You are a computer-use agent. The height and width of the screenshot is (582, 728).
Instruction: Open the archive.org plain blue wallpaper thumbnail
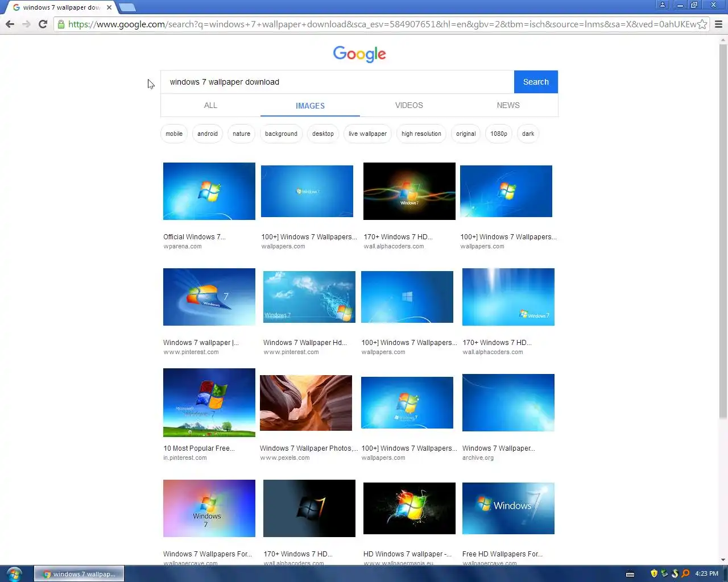(508, 402)
